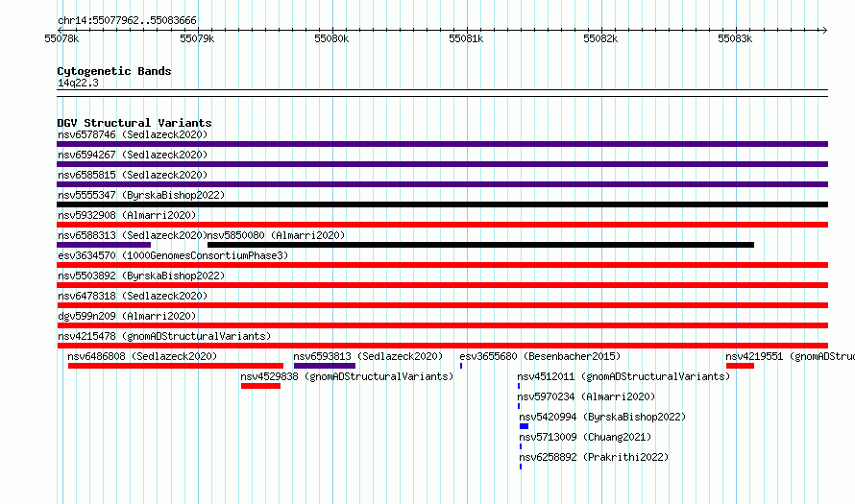Click the 55083k ruler label
This screenshot has height=504, width=855.
pos(735,38)
